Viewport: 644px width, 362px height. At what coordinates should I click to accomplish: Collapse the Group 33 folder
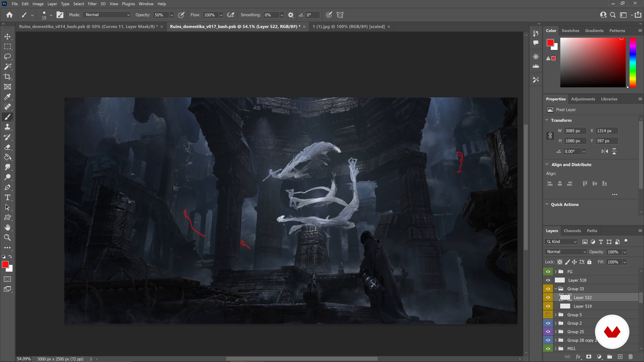point(556,289)
